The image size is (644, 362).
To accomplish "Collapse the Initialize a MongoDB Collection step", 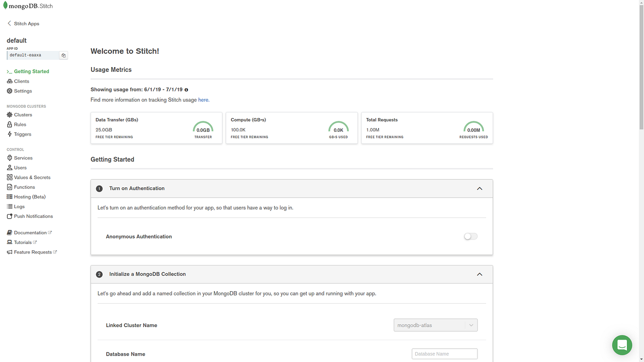I will [479, 274].
